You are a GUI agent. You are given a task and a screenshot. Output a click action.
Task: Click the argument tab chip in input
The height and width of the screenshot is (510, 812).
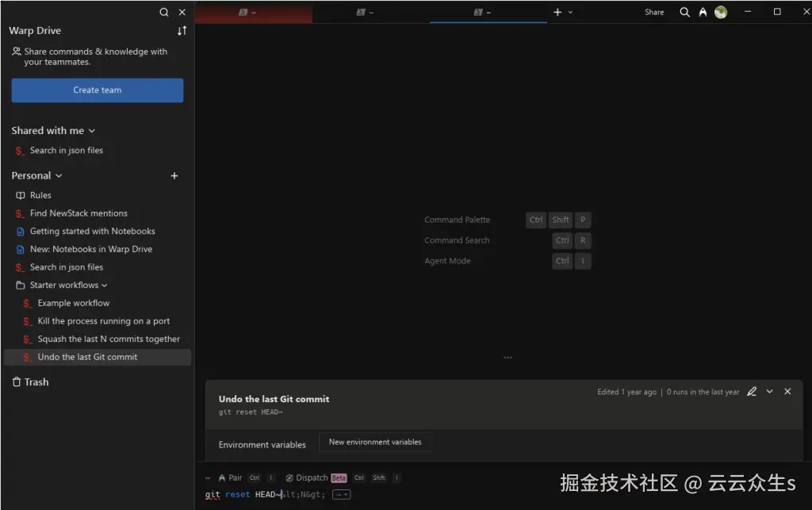[341, 494]
